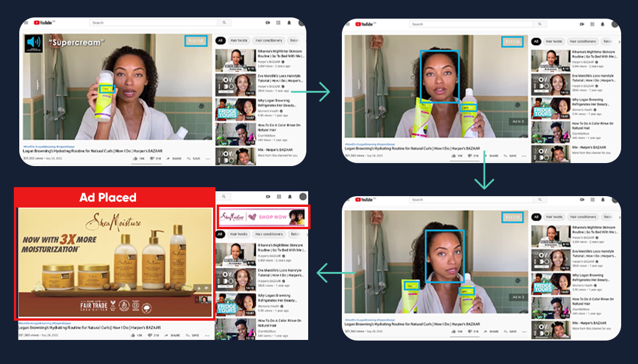Open the notifications bell in the Ad Placed screenshot
Image resolution: width=638 pixels, height=364 pixels.
pos(290,197)
